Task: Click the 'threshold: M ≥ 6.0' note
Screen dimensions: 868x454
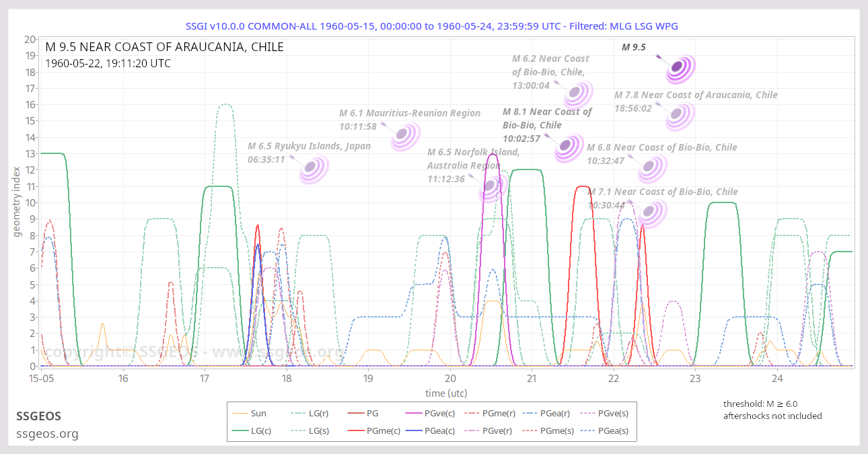Action: pyautogui.click(x=760, y=404)
